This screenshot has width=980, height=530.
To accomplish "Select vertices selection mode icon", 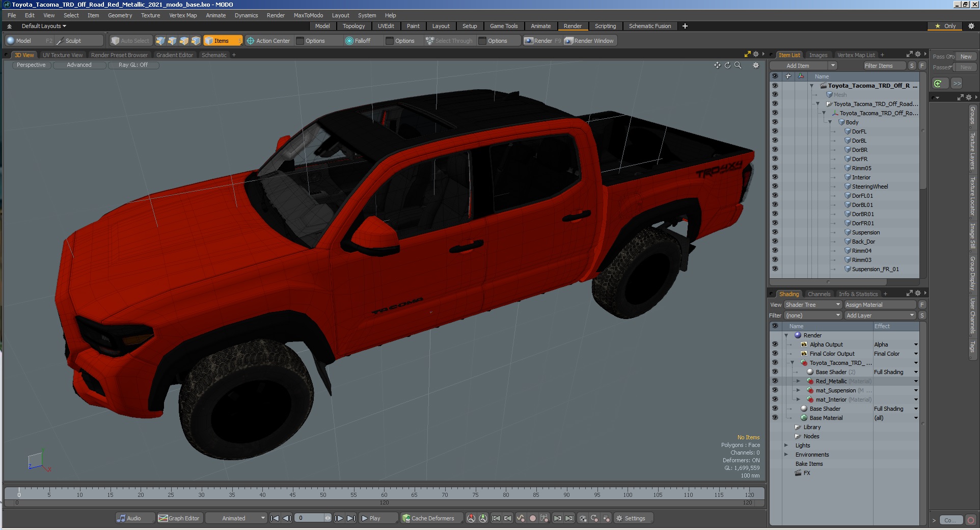I will click(160, 41).
